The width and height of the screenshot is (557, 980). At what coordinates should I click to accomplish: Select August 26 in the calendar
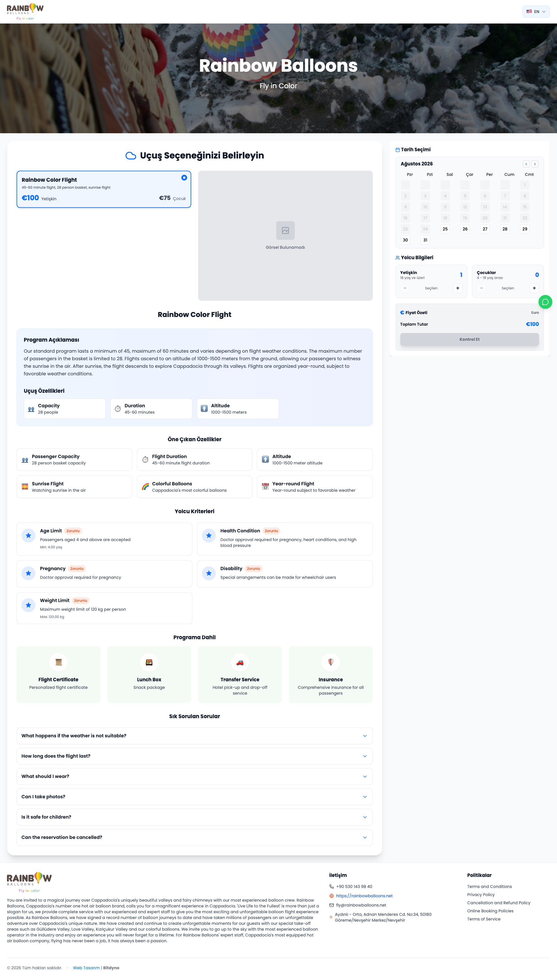[465, 229]
